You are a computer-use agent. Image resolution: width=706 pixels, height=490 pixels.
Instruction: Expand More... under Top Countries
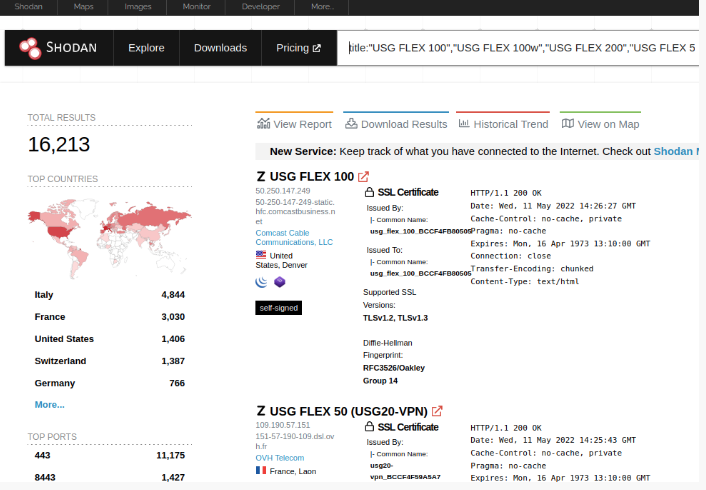50,404
